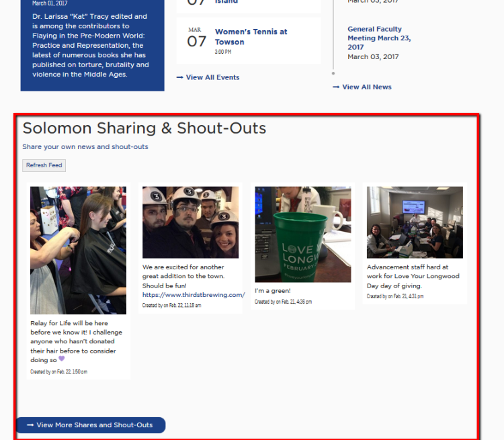The width and height of the screenshot is (504, 440).
Task: Click the MAR 07 event date badge
Action: tap(196, 38)
